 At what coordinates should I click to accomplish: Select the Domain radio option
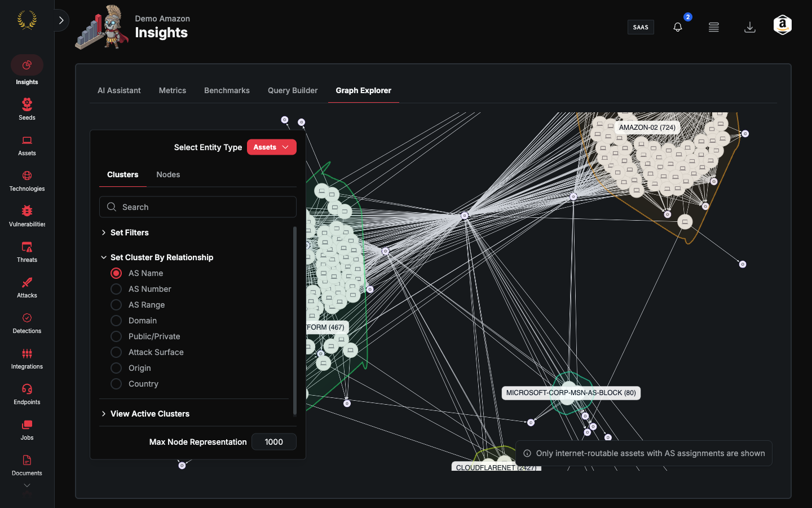click(116, 321)
